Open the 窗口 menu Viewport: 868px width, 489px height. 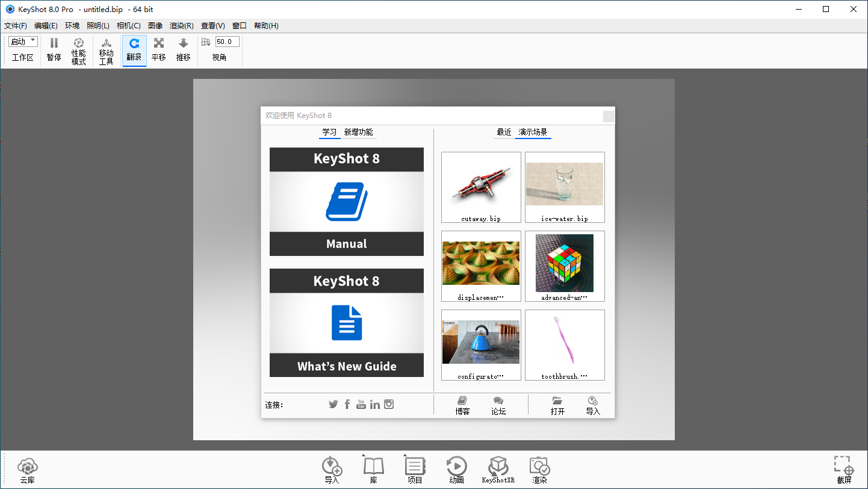[240, 25]
